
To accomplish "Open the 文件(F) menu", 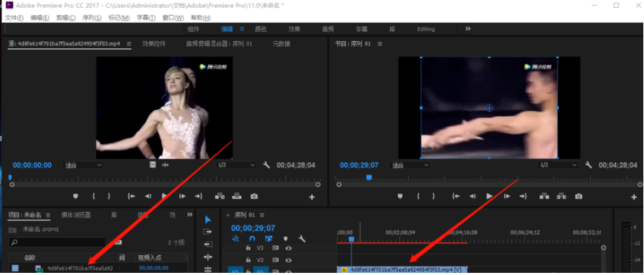I will coord(14,18).
